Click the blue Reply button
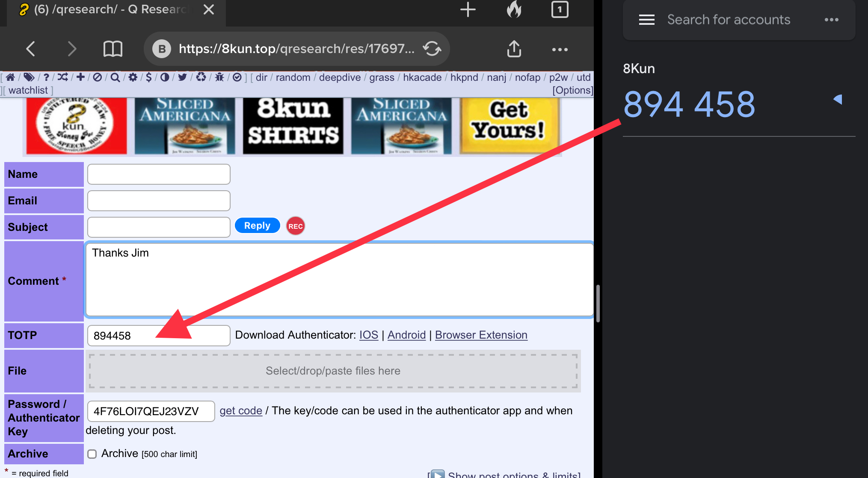Screen dimensions: 868x478 point(257,226)
